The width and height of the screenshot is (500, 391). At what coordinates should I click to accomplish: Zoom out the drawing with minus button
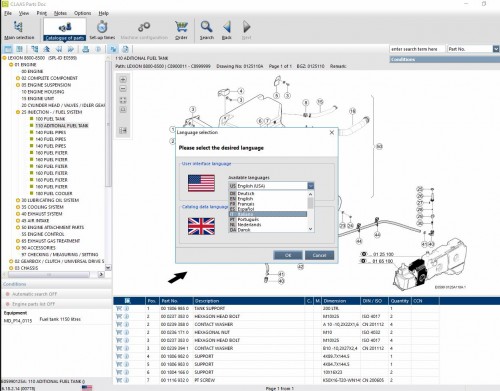pos(123,89)
